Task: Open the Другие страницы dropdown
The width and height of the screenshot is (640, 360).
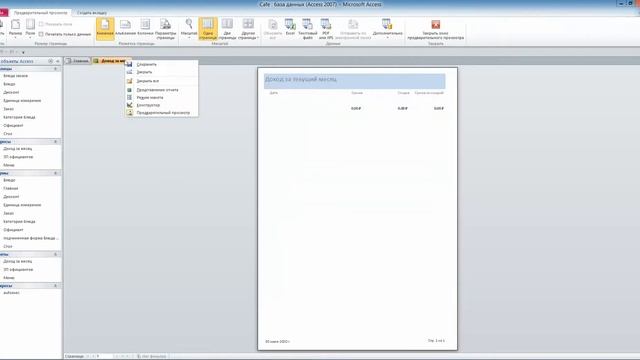Action: pyautogui.click(x=248, y=28)
